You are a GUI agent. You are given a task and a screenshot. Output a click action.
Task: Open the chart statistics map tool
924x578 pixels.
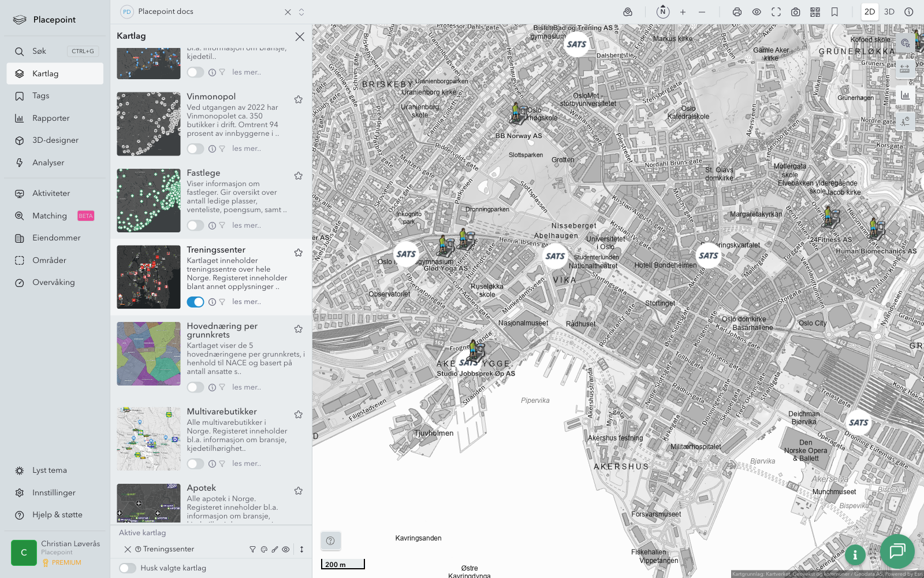click(x=905, y=95)
